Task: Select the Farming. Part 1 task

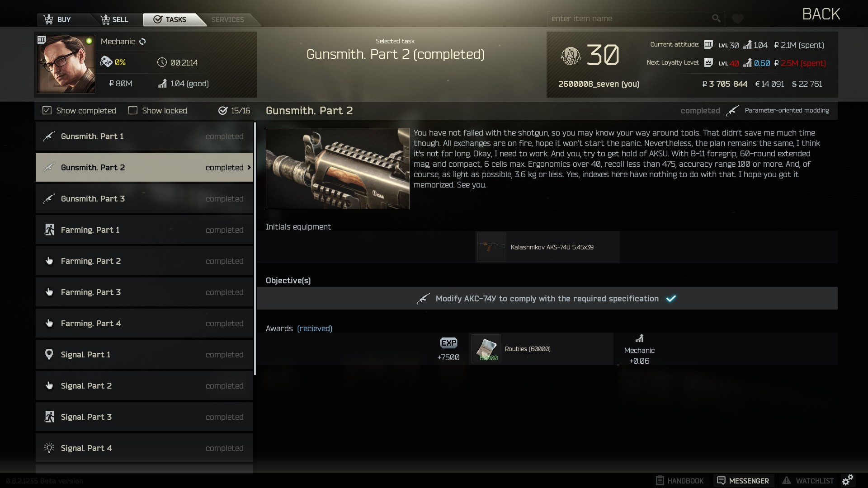Action: [x=144, y=230]
